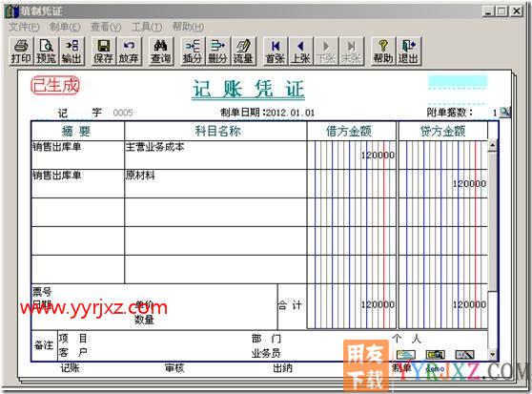Click the 已生成 red stamp

point(55,85)
